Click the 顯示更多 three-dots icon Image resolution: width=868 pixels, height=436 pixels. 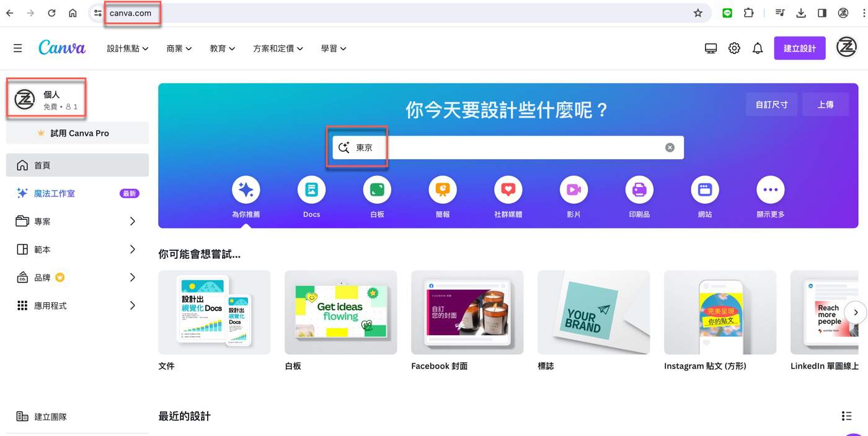[x=770, y=190]
